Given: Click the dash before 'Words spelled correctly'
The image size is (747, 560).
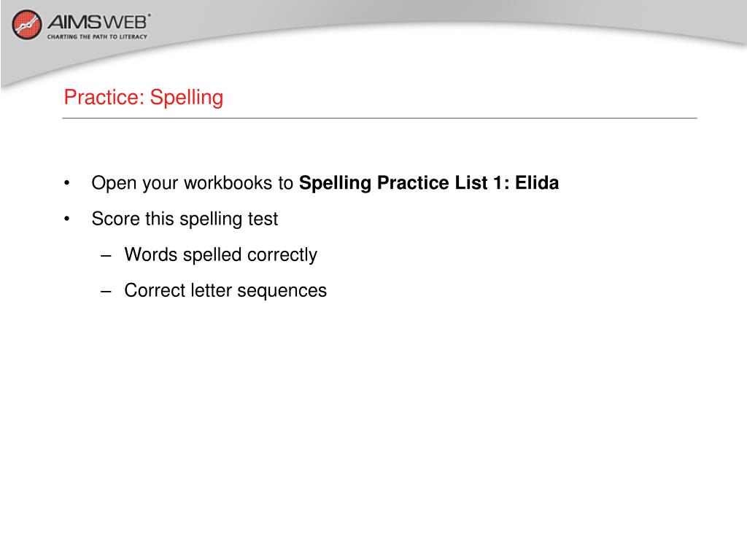Looking at the screenshot, I should 106,256.
